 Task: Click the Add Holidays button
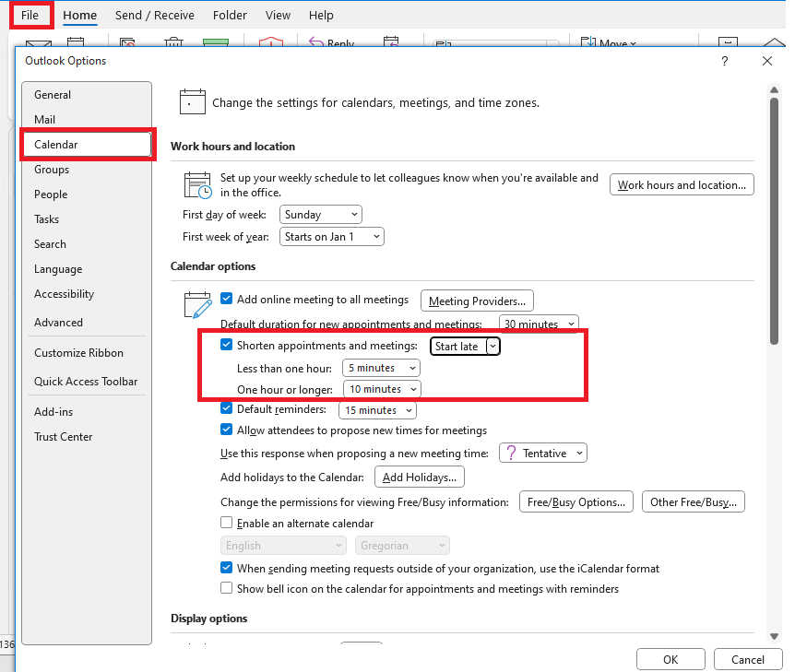(x=420, y=477)
